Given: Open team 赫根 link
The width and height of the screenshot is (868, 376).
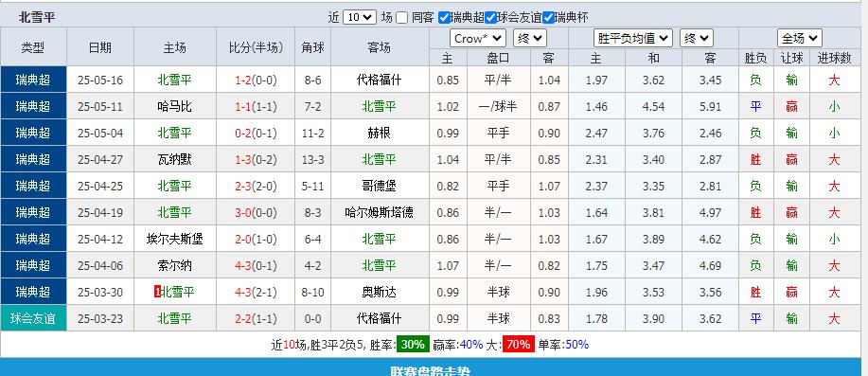Looking at the screenshot, I should coord(380,134).
